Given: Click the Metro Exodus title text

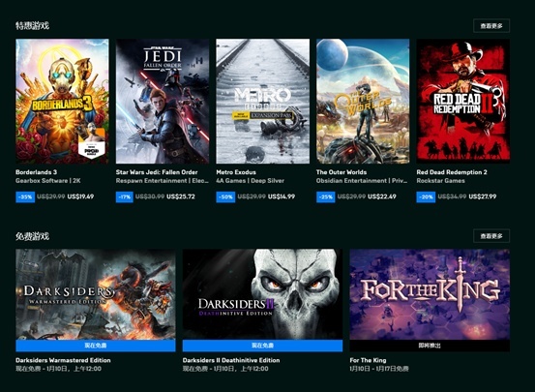Looking at the screenshot, I should click(x=236, y=172).
